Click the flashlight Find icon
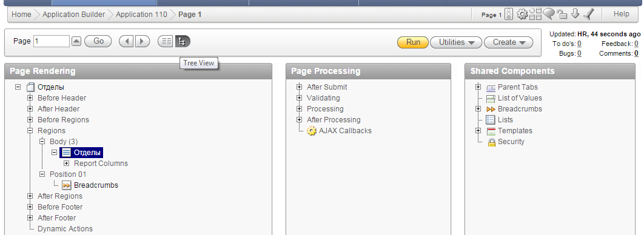This screenshot has height=235, width=644. 589,15
